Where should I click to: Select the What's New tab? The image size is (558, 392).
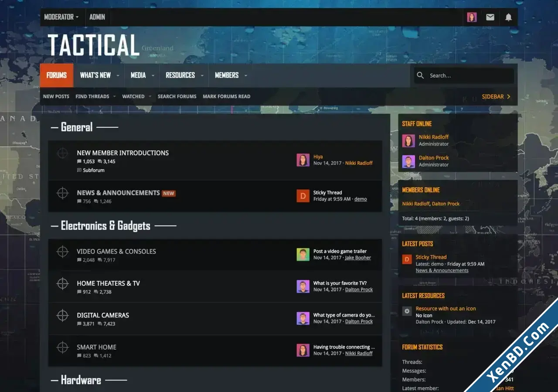[95, 75]
